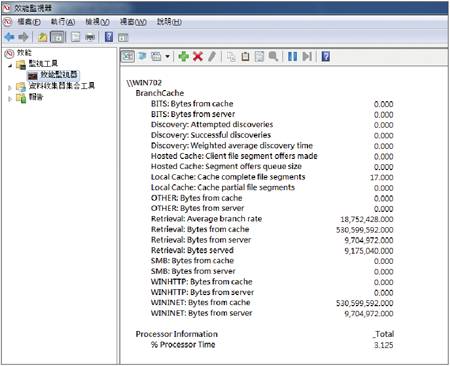Click the Processor Information heading
The image size is (450, 366).
(177, 334)
